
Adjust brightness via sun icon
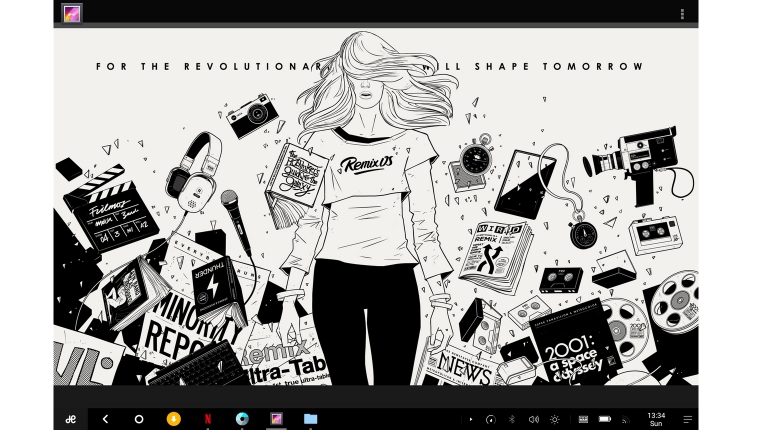[x=555, y=419]
